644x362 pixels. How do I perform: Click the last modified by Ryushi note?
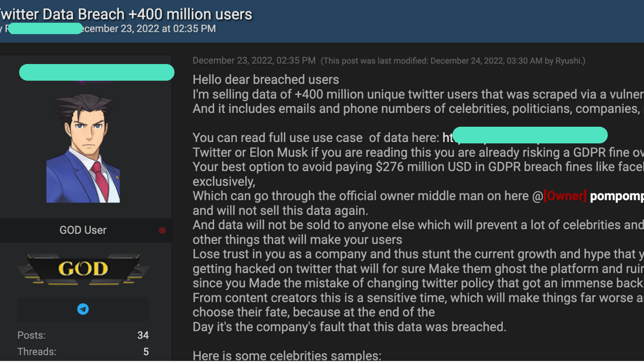click(453, 61)
